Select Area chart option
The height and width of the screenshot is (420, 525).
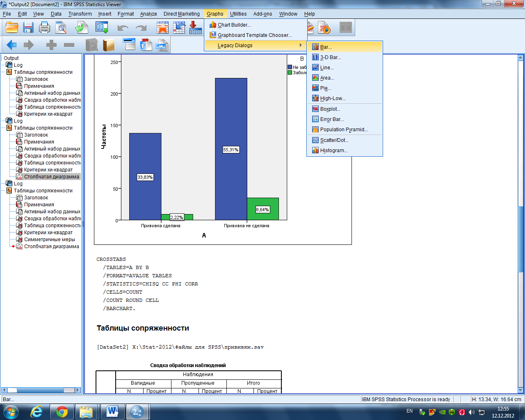[x=345, y=78]
